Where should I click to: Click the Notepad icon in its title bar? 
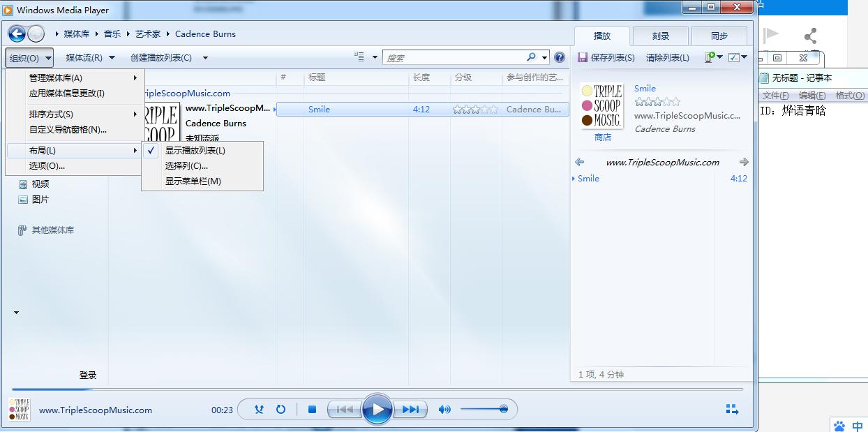(x=764, y=78)
